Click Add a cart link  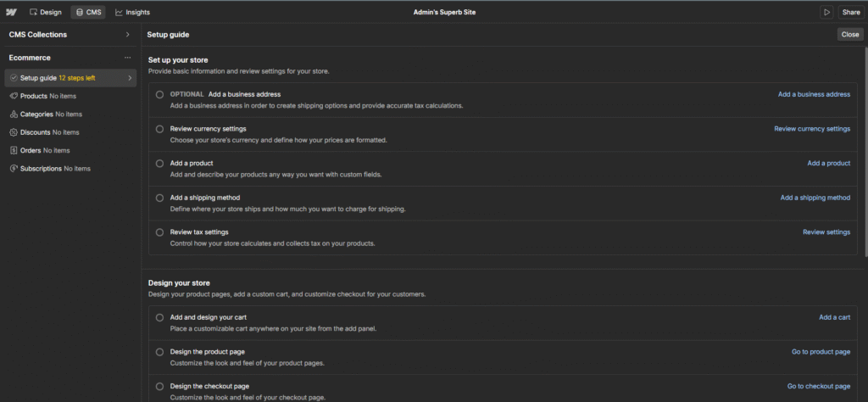pyautogui.click(x=835, y=318)
